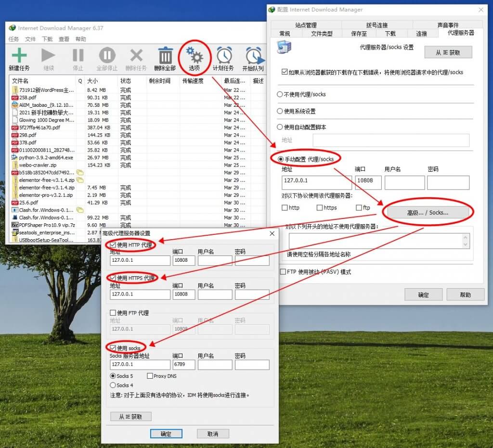Toggle 使用 HTTPS 代理 checkbox
Viewport: 493px width, 448px height.
pos(113,278)
